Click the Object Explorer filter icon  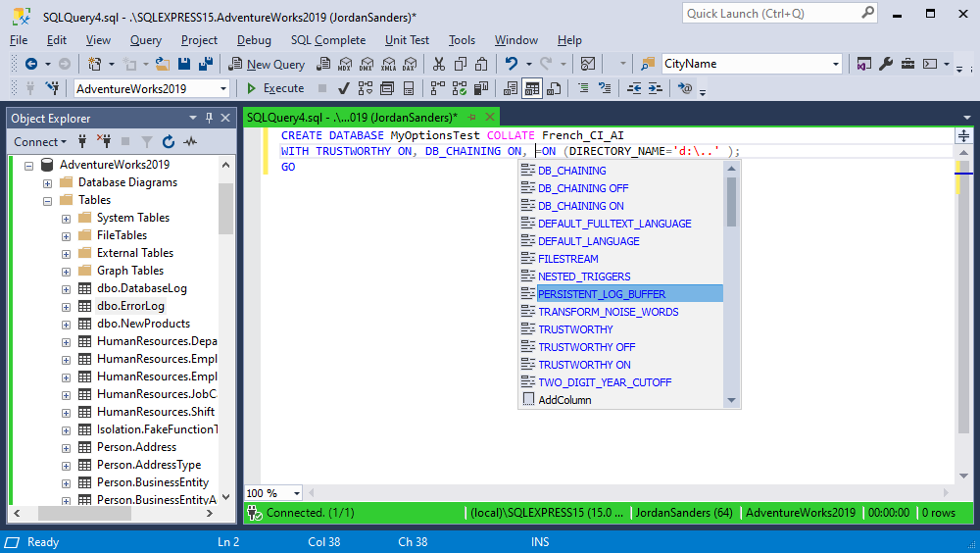[146, 142]
